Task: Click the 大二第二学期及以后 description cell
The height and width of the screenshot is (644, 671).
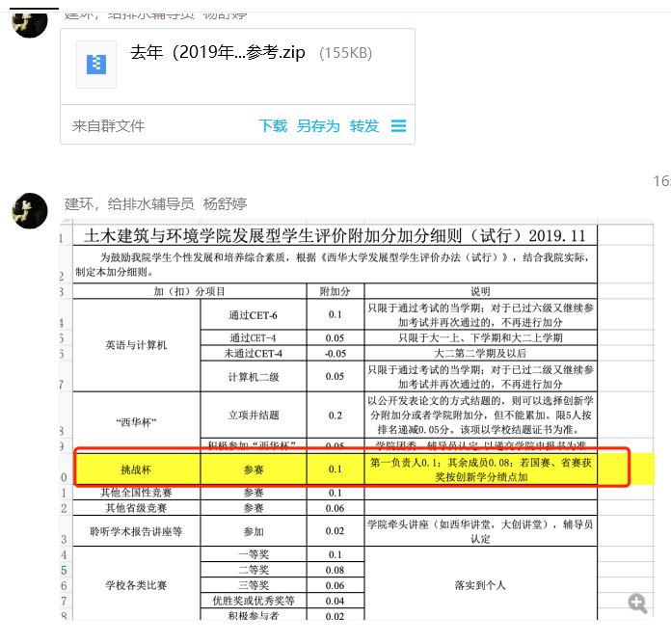Action: (480, 353)
